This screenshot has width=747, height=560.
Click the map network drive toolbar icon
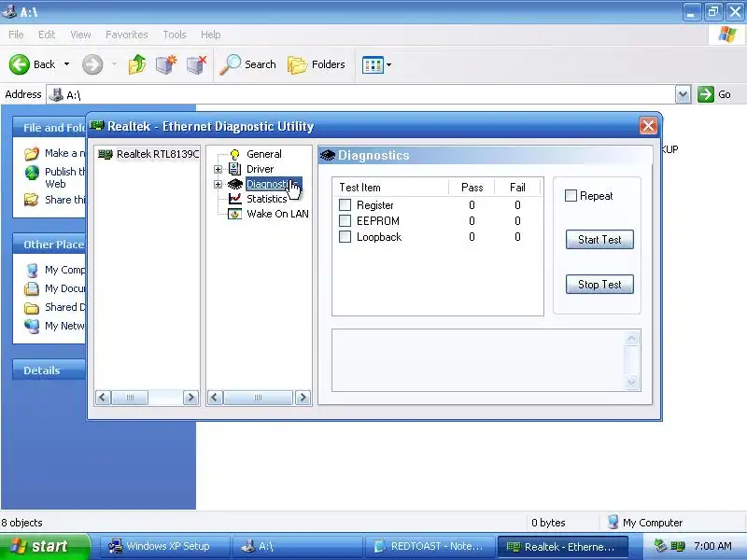pyautogui.click(x=166, y=64)
